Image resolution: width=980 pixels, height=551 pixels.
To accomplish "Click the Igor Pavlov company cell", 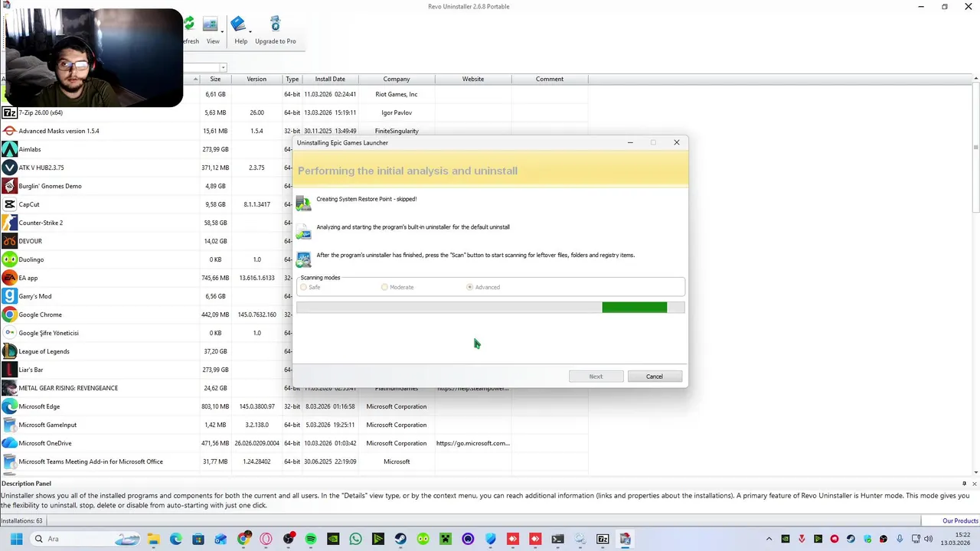I will (x=397, y=112).
